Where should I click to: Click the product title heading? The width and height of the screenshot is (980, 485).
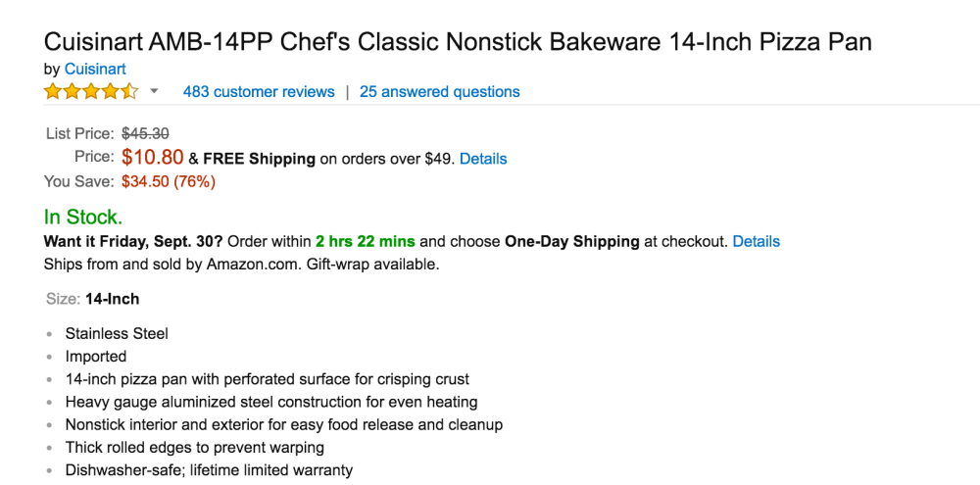tap(458, 42)
